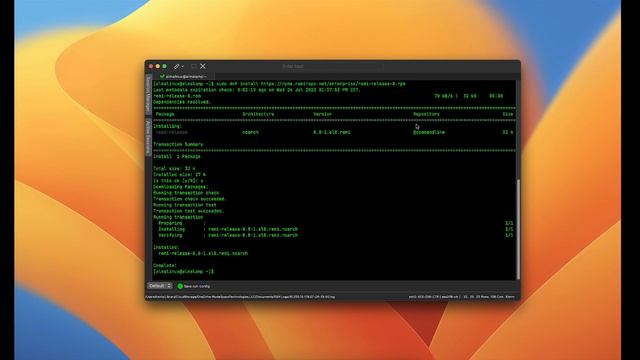640x360 pixels.
Task: Click the '@commandline' repository value
Action: (x=429, y=132)
